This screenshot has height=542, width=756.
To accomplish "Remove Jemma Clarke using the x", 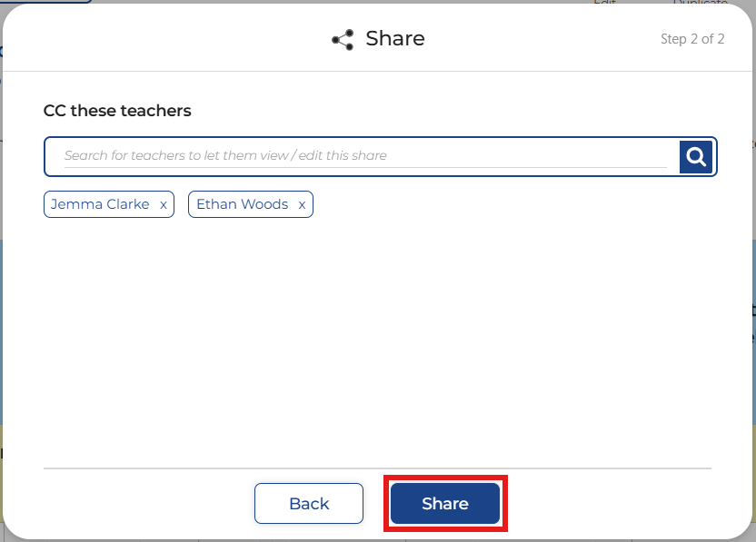I will coord(164,205).
